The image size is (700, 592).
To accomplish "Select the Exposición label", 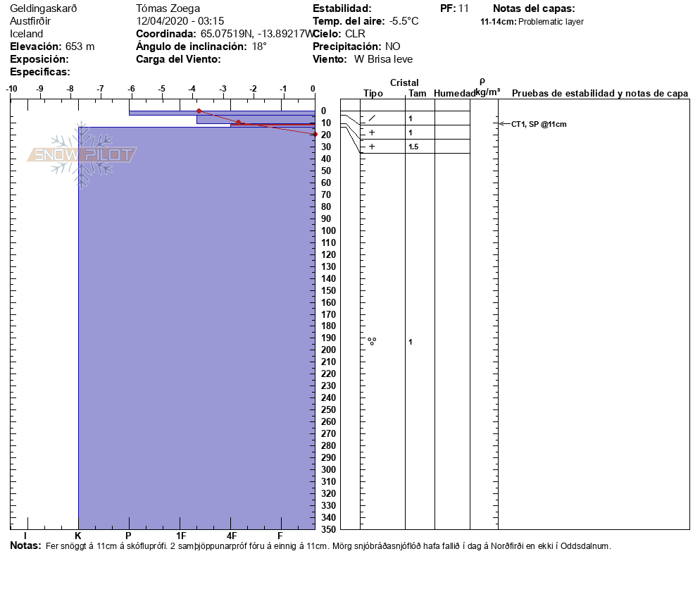I will point(39,59).
